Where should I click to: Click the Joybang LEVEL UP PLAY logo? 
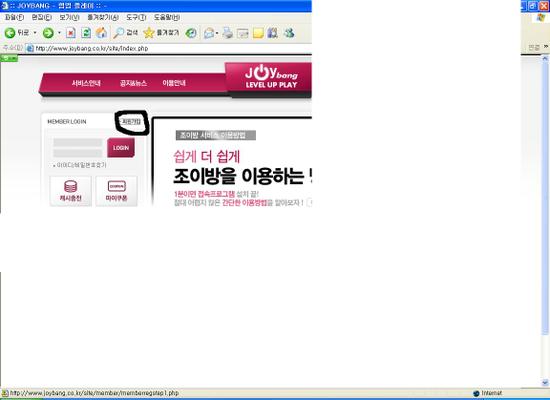coord(271,77)
